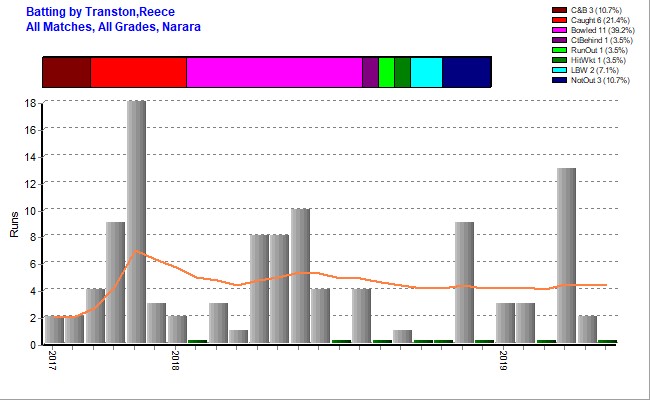Image resolution: width=650 pixels, height=400 pixels.
Task: Select the 'Caught 6 (21.4%)' legend label
Action: [600, 20]
